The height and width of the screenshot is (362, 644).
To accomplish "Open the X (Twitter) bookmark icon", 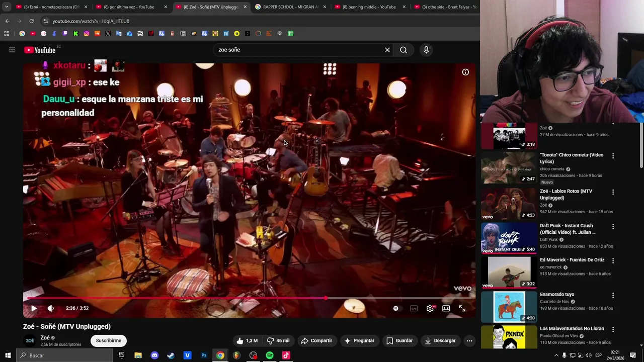I will tap(108, 34).
